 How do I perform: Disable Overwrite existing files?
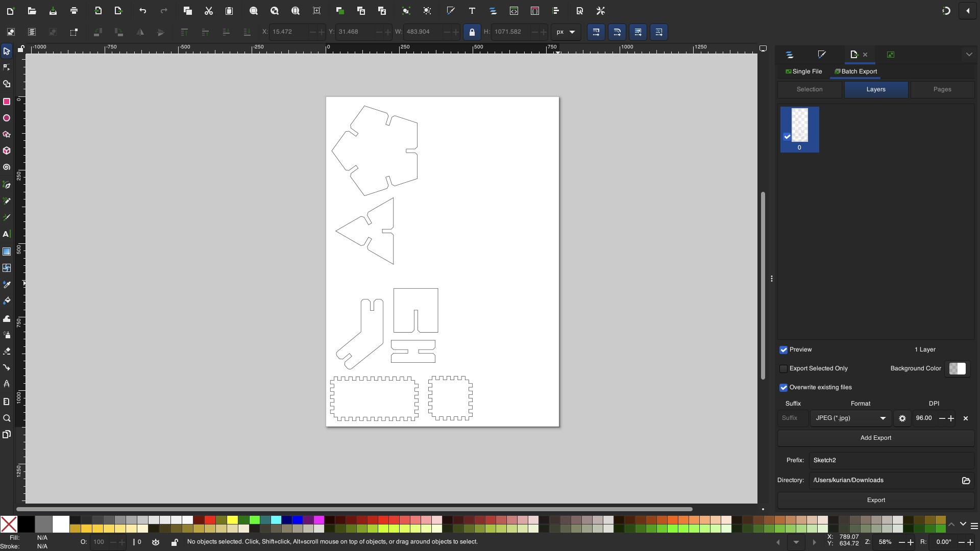pos(783,388)
